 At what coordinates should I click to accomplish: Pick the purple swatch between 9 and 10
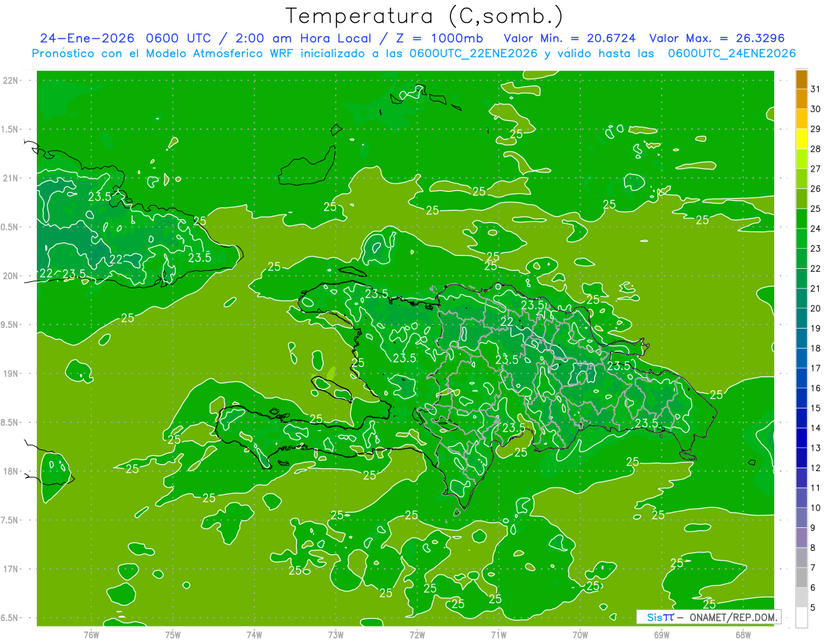point(802,518)
